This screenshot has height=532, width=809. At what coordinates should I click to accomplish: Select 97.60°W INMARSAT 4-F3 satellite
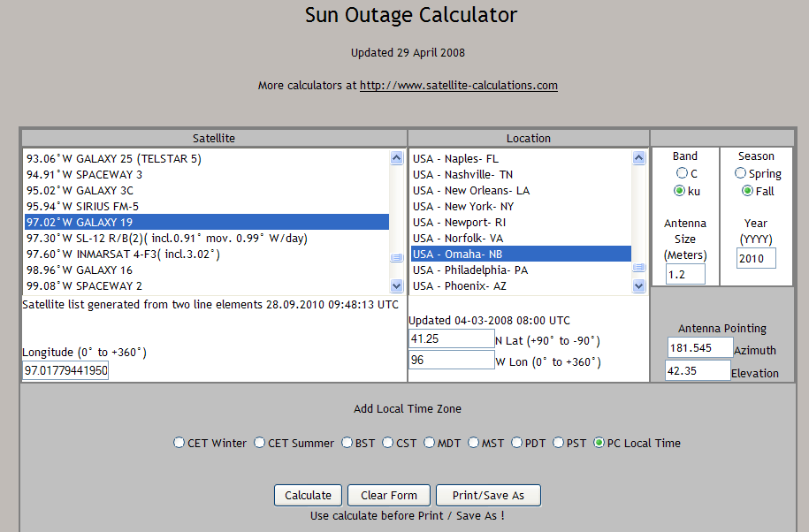(x=207, y=255)
